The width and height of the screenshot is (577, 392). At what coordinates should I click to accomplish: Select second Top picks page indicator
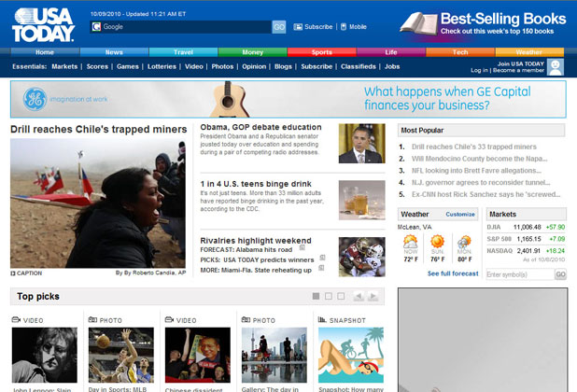pos(329,297)
